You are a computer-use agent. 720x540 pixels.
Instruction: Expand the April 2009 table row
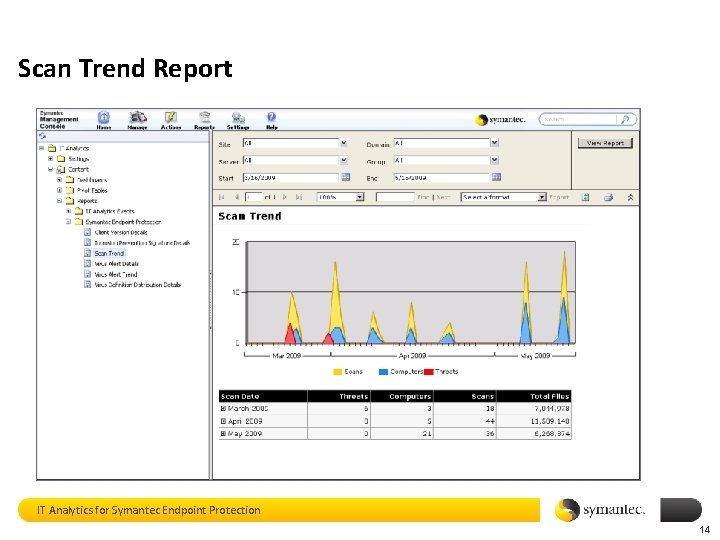coord(223,421)
